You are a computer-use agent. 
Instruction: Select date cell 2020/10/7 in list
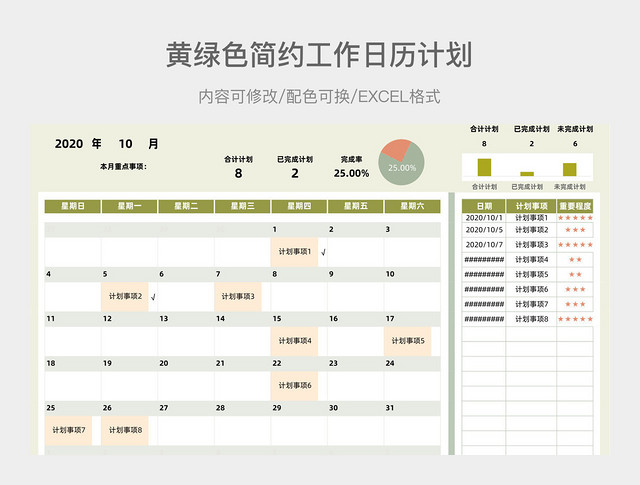(484, 245)
